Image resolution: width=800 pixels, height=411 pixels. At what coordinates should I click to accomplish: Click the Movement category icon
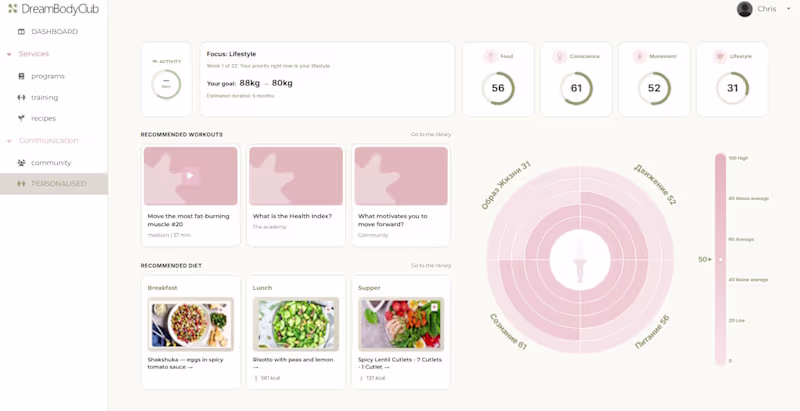pos(640,57)
